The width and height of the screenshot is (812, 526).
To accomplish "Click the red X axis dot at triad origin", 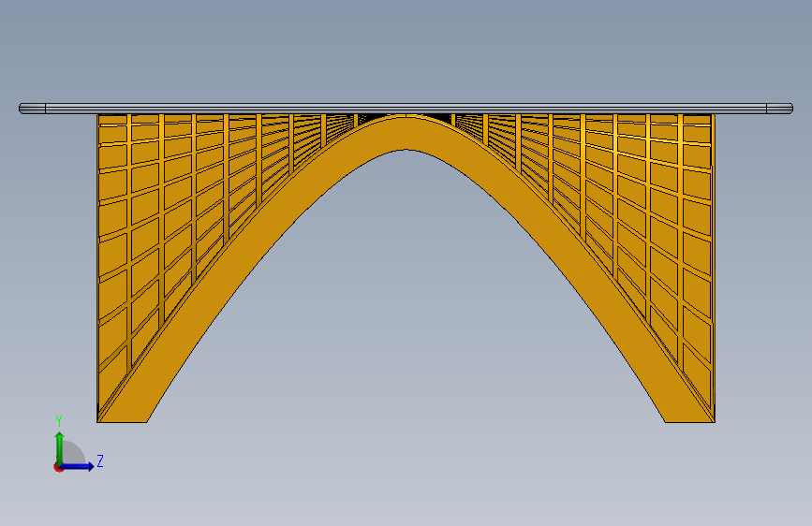I will 58,467.
